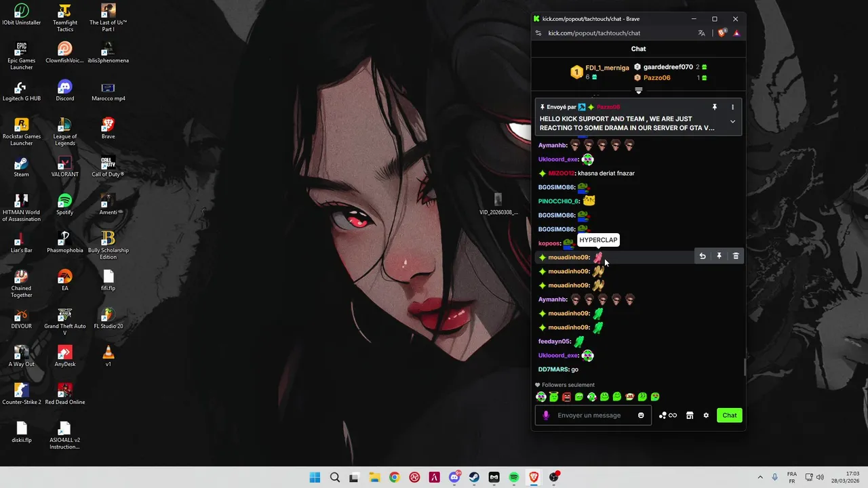This screenshot has width=868, height=488.
Task: Select the Counter-Strike 2 desktop icon
Action: click(x=22, y=394)
